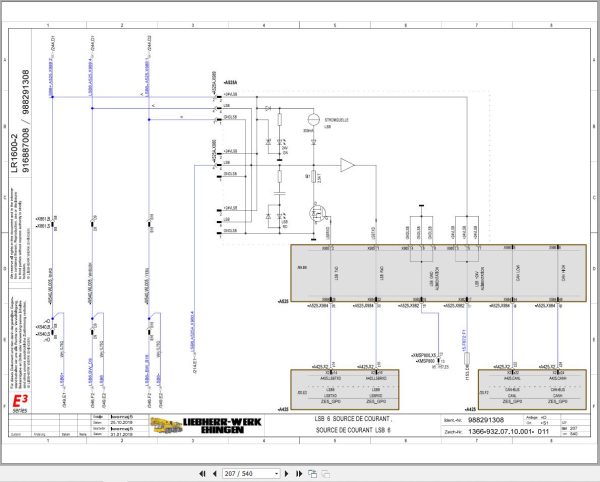Select the =A525A designation above the connectors

point(230,82)
